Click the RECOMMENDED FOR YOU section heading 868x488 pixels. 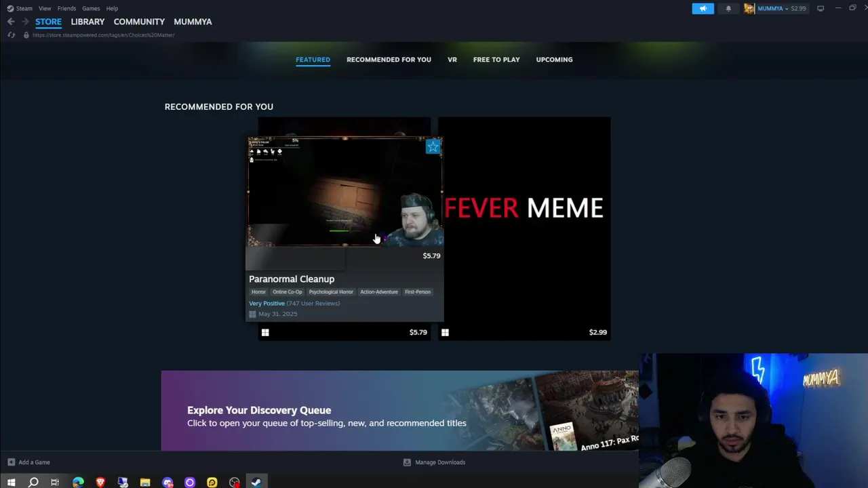point(219,106)
